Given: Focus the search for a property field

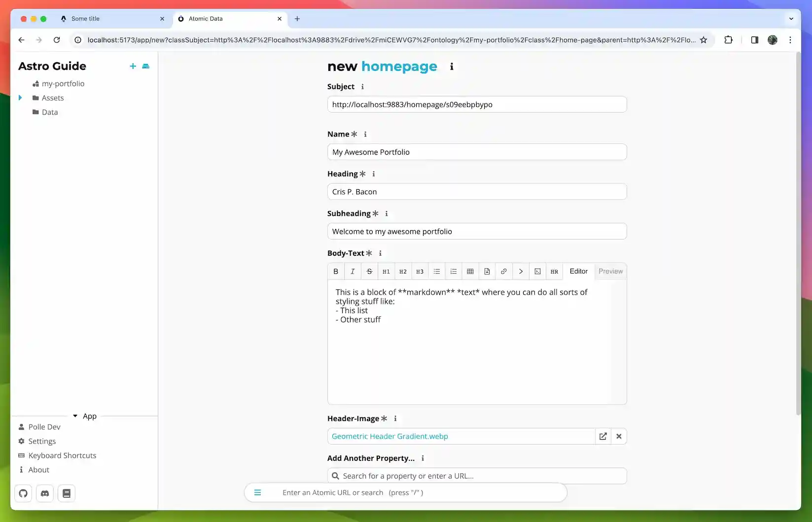Looking at the screenshot, I should [477, 476].
